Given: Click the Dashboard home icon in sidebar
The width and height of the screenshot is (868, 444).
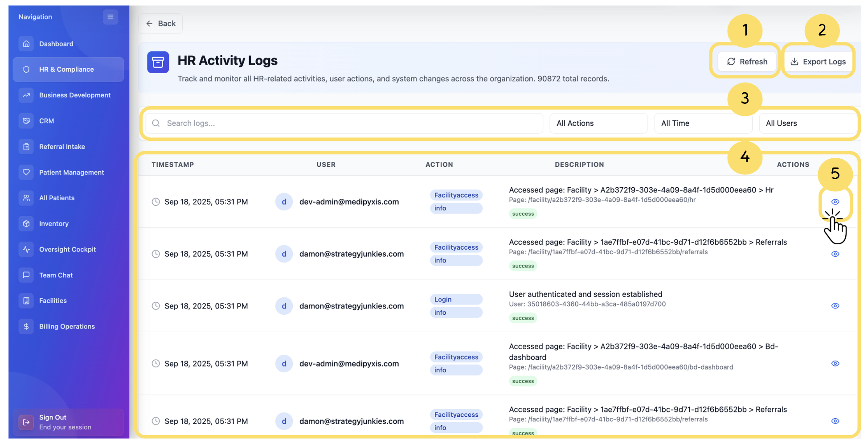Looking at the screenshot, I should pyautogui.click(x=26, y=44).
